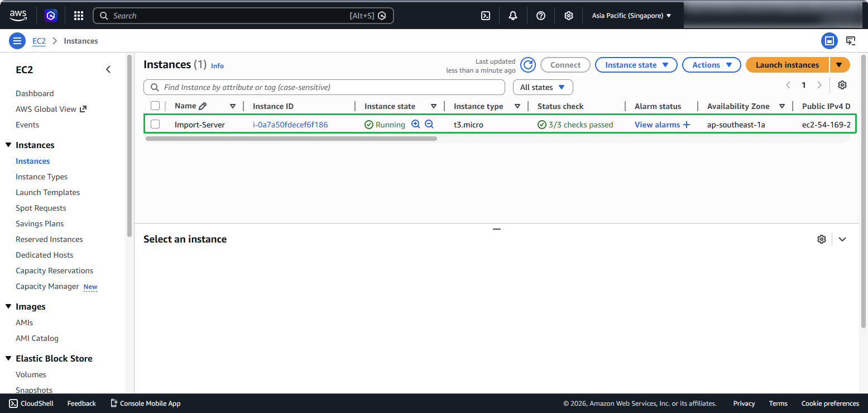Image resolution: width=868 pixels, height=413 pixels.
Task: Collapse the Images sidebar section
Action: click(8, 306)
